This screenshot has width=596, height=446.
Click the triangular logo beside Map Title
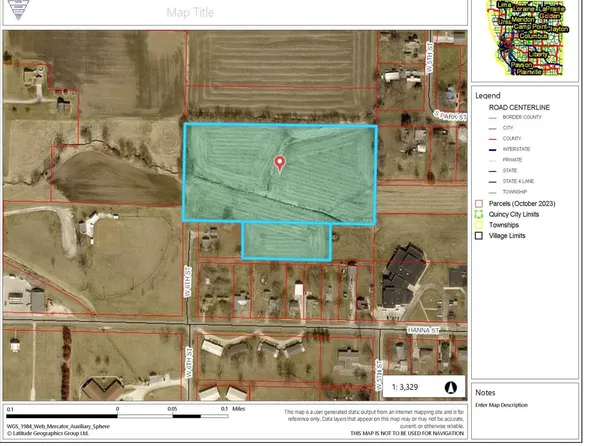point(18,10)
